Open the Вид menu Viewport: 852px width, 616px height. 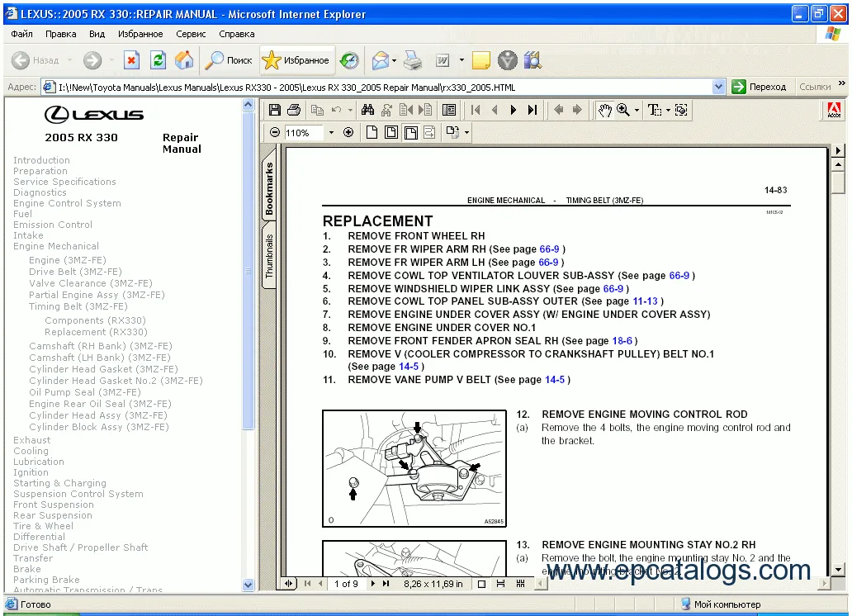(97, 34)
